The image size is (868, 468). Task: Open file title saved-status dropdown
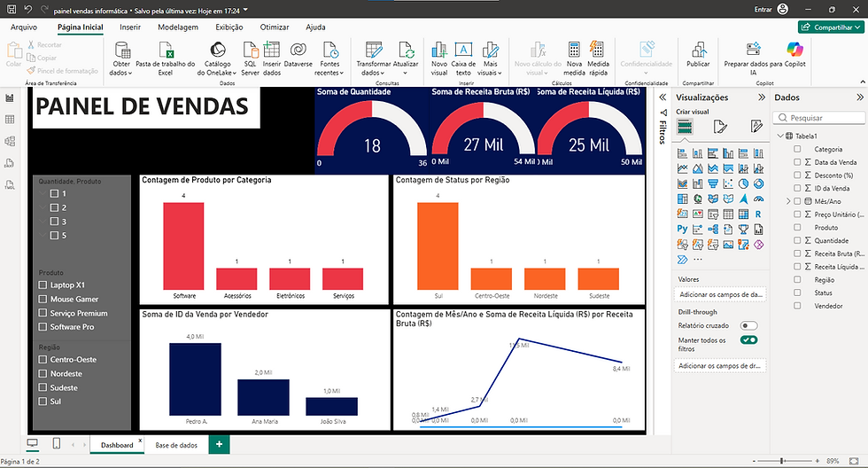246,10
